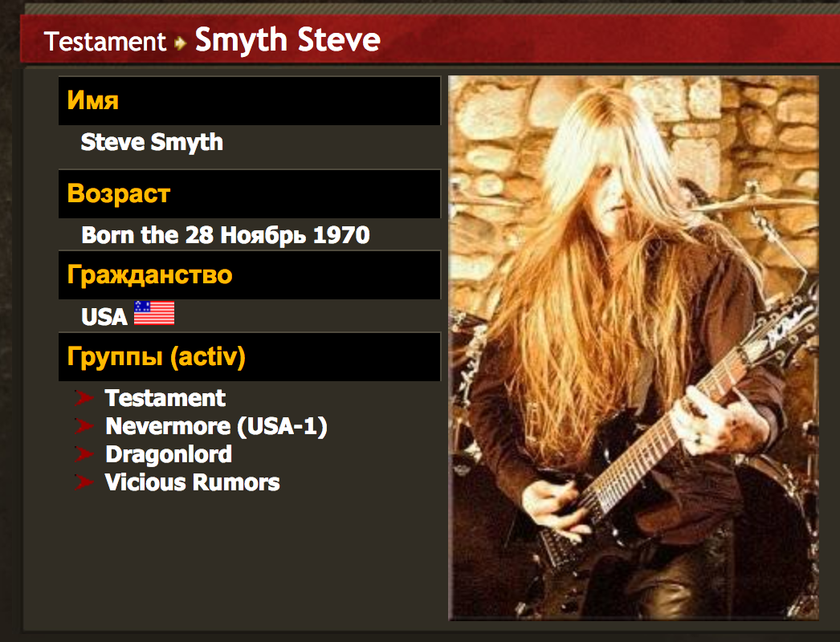Click the red arrow beside Vicious Rumors
The width and height of the screenshot is (840, 642).
click(x=84, y=482)
